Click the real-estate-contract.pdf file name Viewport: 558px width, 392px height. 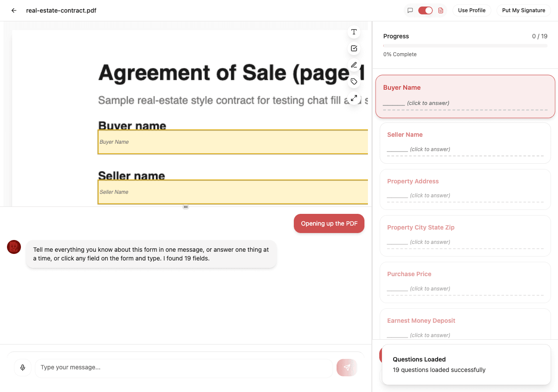pos(61,10)
